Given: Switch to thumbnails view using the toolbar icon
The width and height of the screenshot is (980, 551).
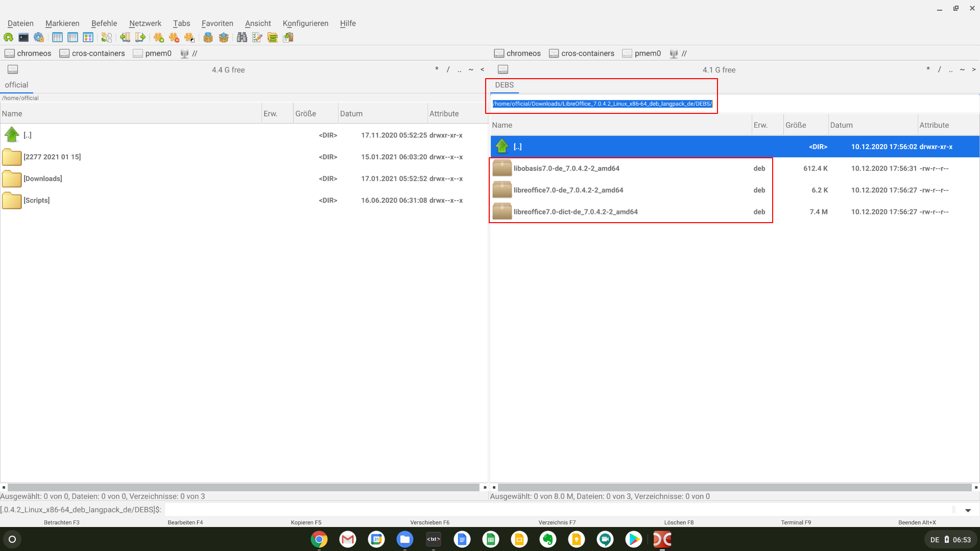Looking at the screenshot, I should 88,37.
